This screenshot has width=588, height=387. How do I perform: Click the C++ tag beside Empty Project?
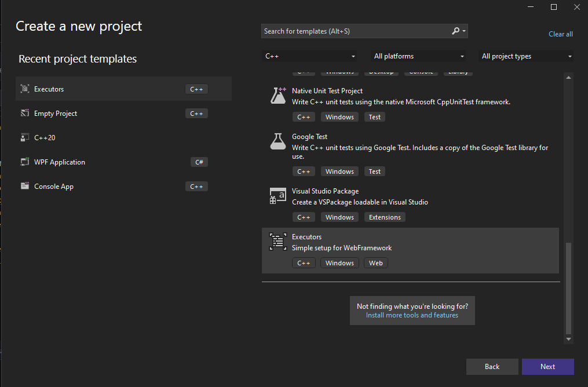196,113
